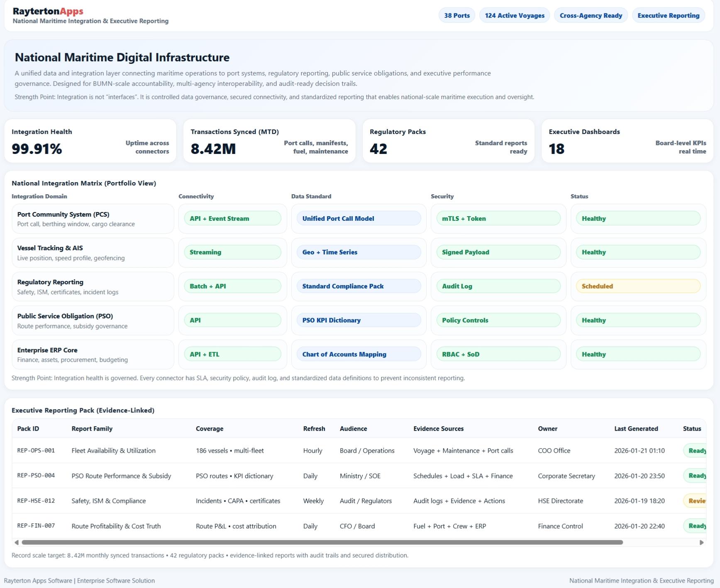Click the Ready status for REP-PSO-004
Screen dimensions: 720x588
pyautogui.click(x=696, y=476)
